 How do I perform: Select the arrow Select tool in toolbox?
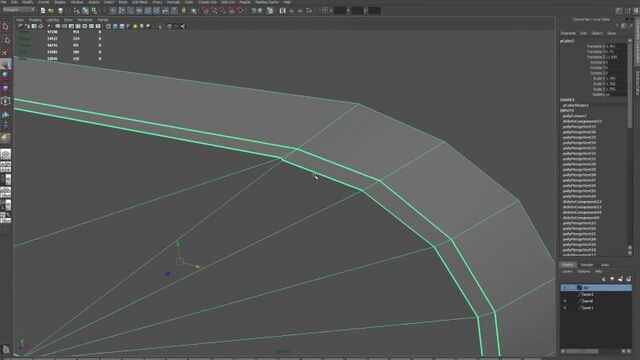[x=6, y=27]
